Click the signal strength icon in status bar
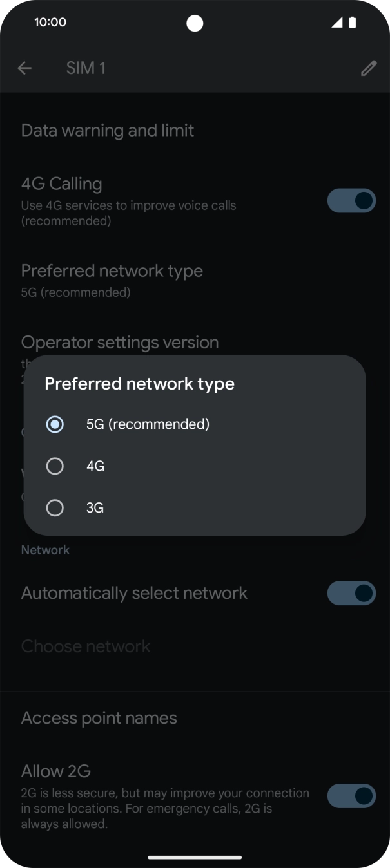390x868 pixels. point(336,22)
